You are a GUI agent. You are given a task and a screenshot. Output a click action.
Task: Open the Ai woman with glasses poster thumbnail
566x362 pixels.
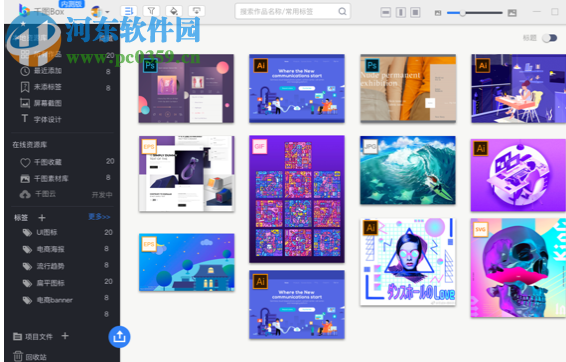[x=408, y=262]
